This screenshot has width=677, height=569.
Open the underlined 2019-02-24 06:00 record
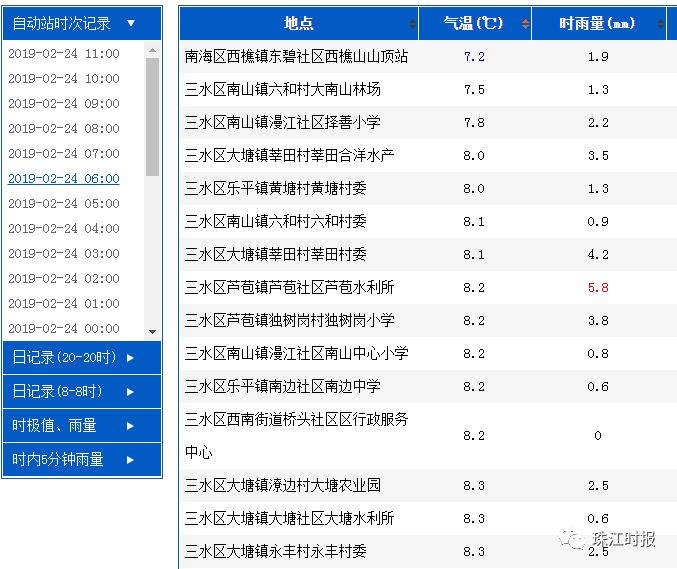64,179
